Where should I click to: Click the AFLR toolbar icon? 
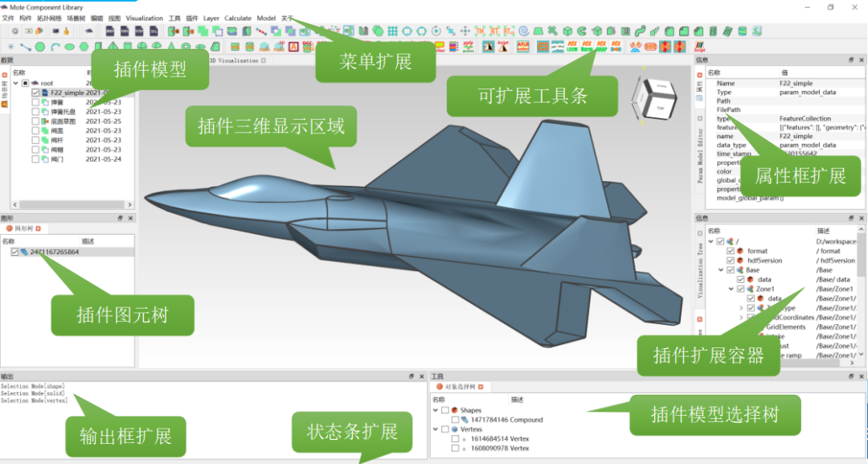522,47
